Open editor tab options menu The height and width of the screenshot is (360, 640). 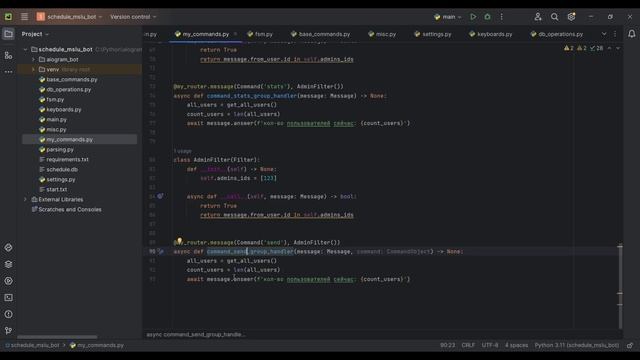[x=615, y=34]
